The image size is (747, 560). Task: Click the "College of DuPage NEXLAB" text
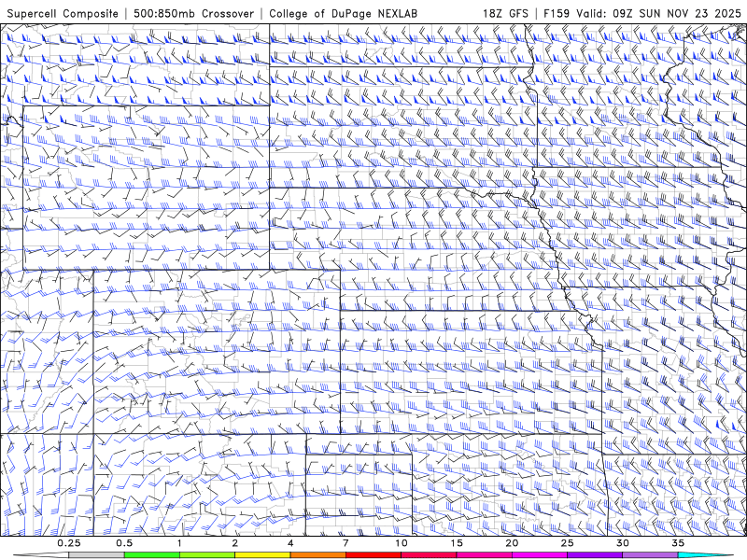click(x=343, y=13)
